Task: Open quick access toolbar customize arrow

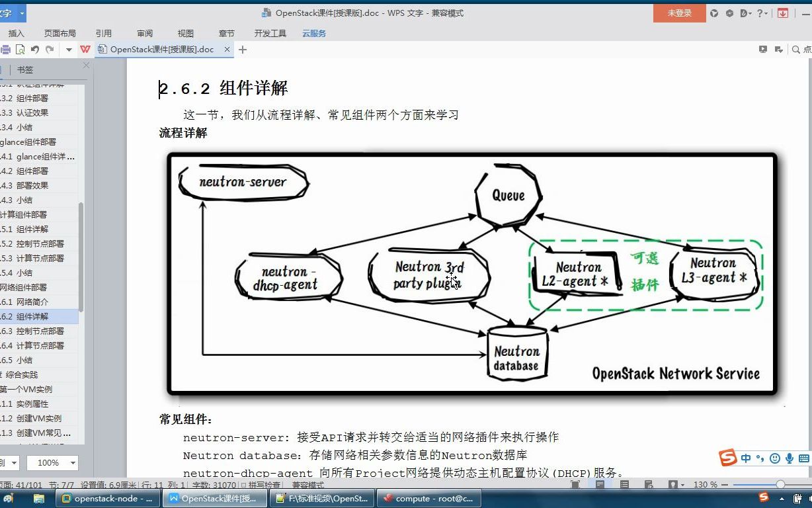Action: pos(69,50)
